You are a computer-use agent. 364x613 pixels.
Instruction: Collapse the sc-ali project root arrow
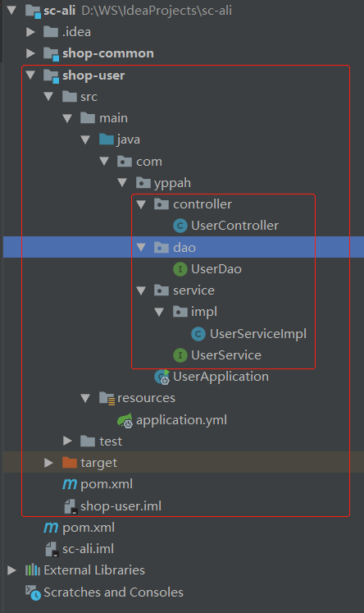click(12, 10)
